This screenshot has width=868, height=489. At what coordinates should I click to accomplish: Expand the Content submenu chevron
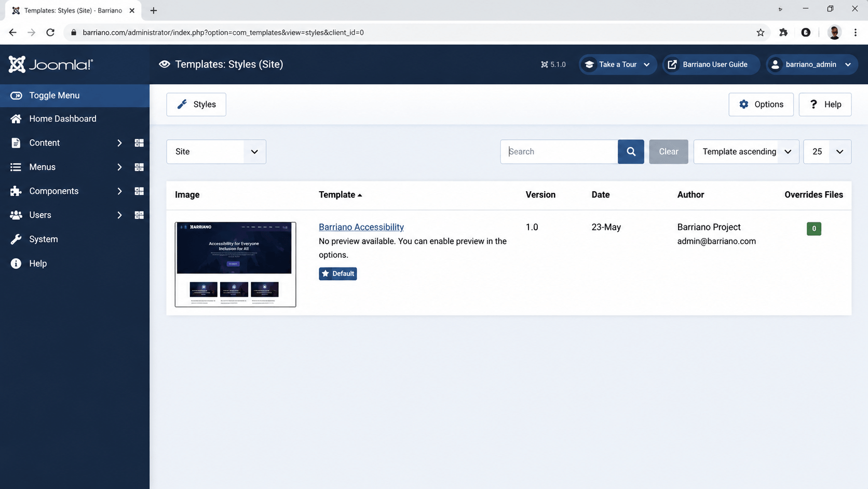click(x=119, y=143)
